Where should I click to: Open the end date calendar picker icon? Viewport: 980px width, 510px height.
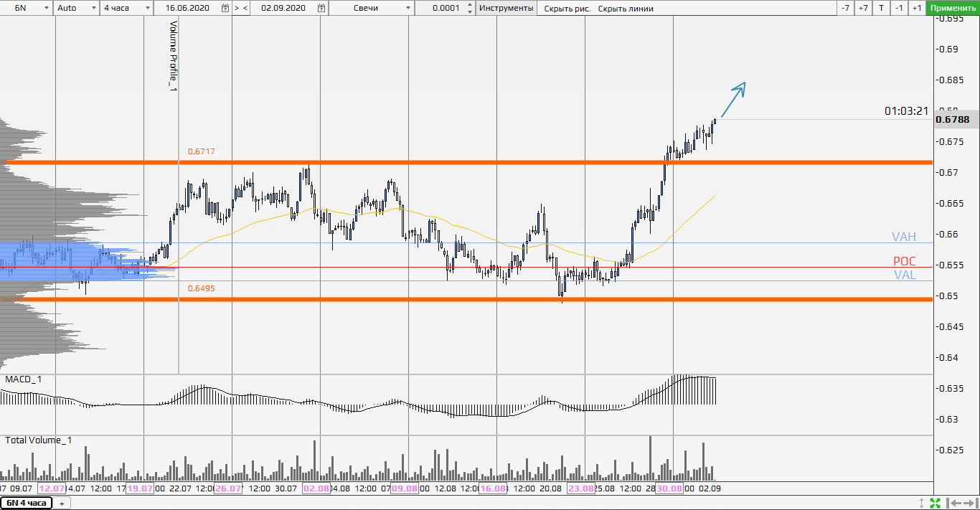point(321,8)
